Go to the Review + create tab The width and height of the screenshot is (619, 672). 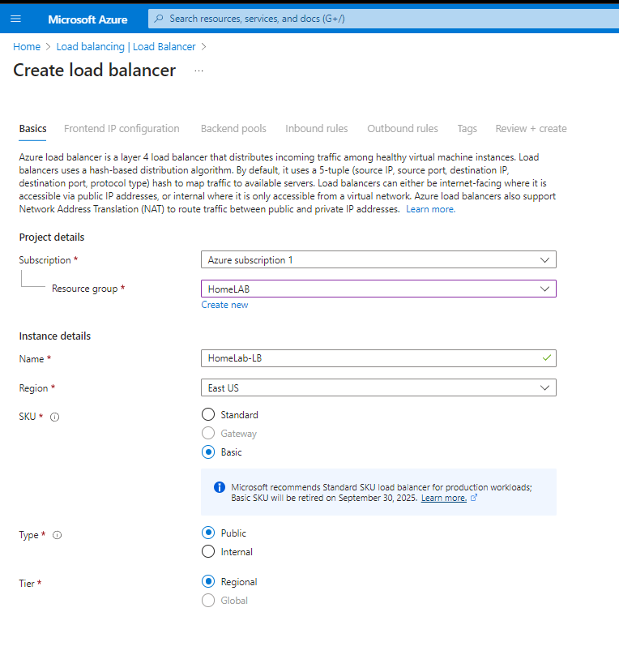point(531,129)
